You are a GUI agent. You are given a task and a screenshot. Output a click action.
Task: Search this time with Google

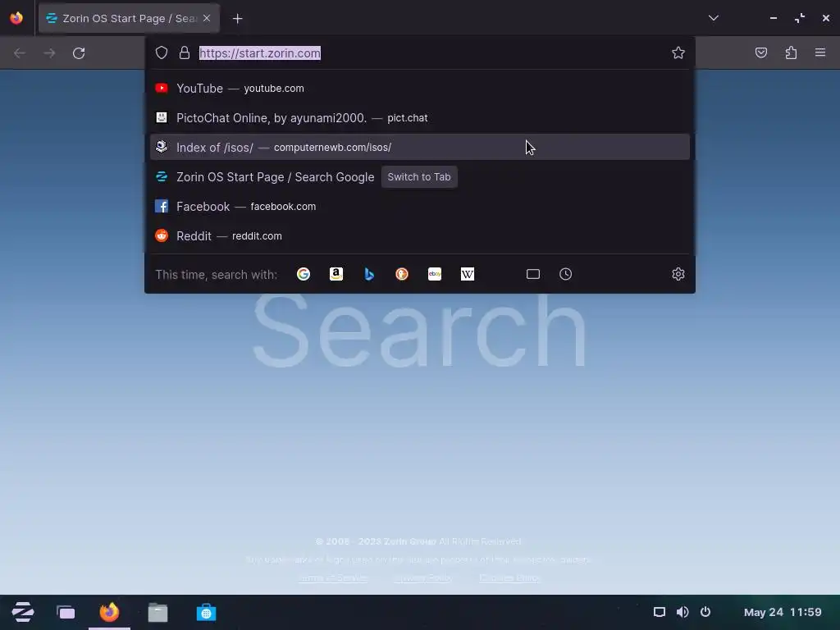(x=304, y=274)
